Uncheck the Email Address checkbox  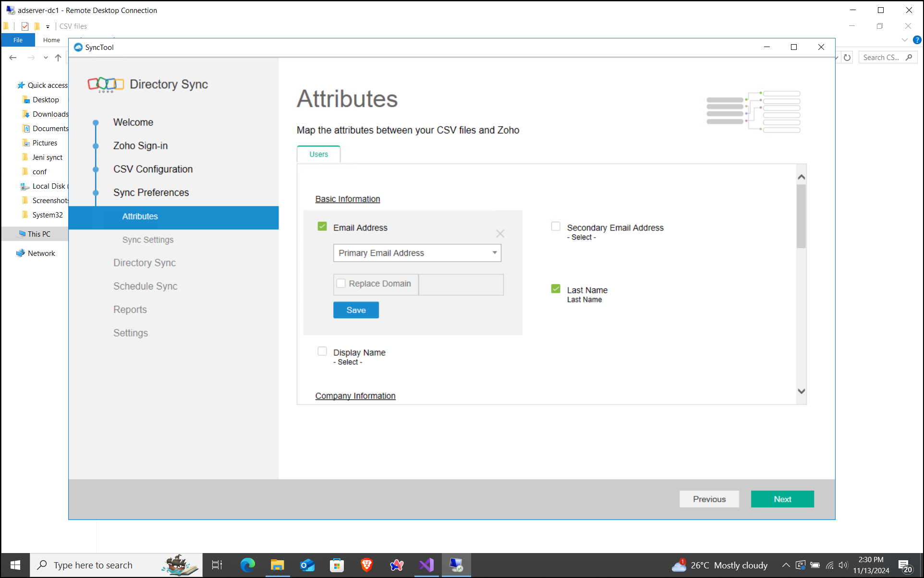(x=322, y=227)
